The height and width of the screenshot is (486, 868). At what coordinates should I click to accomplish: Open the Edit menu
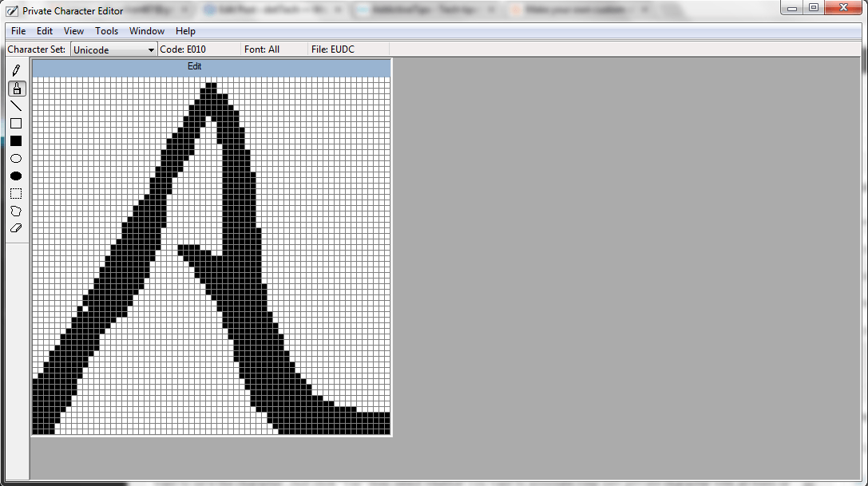tap(45, 31)
